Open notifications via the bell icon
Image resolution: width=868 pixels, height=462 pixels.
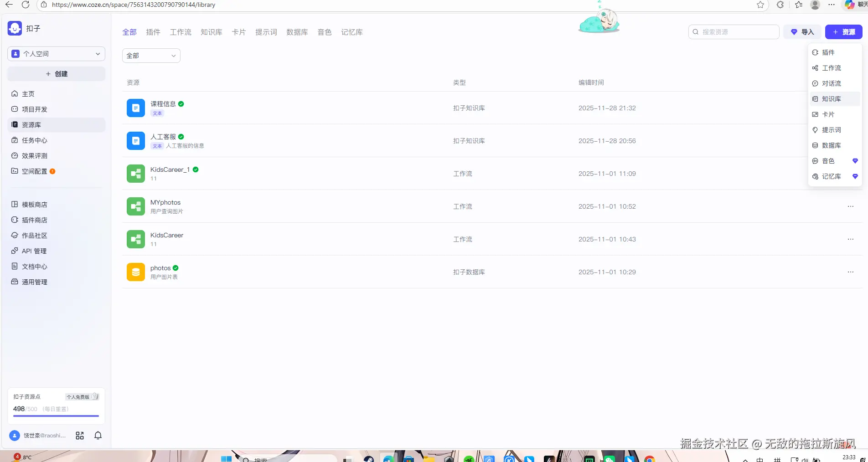coord(98,436)
